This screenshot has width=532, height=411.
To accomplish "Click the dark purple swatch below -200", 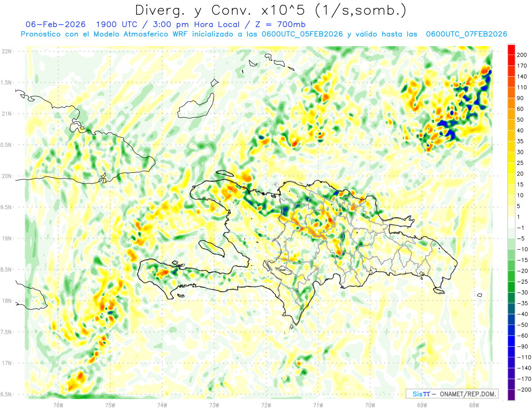I will (x=511, y=395).
